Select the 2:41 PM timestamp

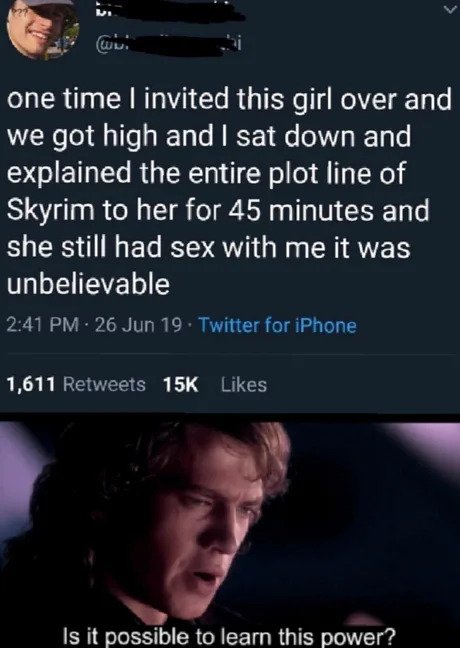(43, 326)
